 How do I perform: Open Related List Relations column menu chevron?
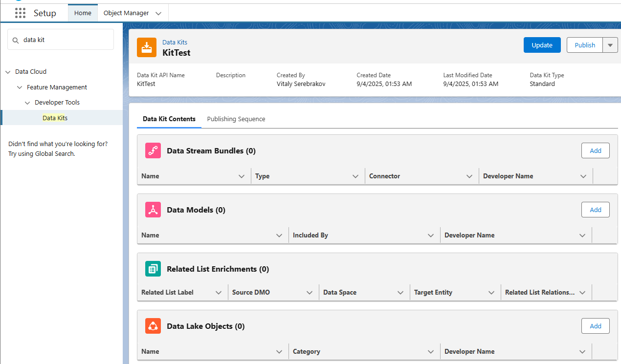point(582,293)
